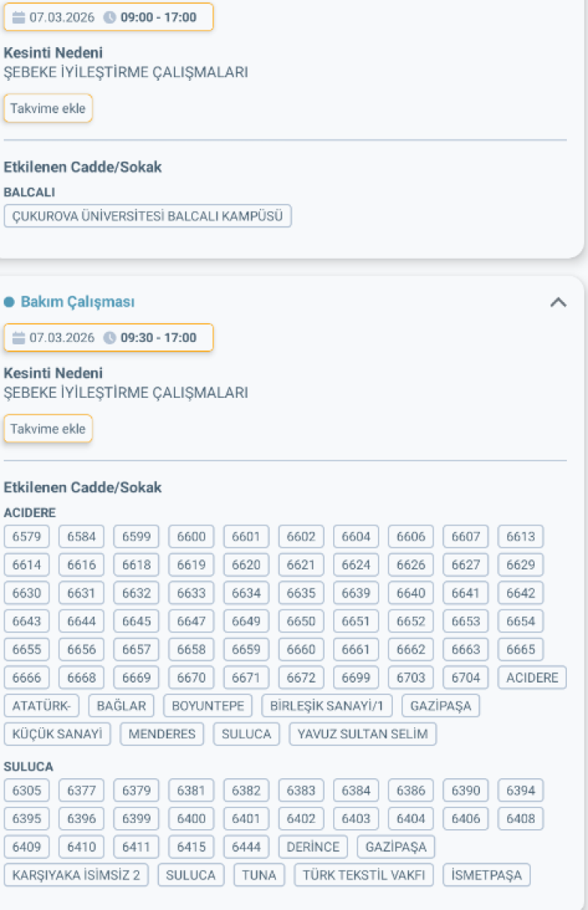This screenshot has height=910, width=588.
Task: Select street chip 6579
Action: pyautogui.click(x=27, y=537)
